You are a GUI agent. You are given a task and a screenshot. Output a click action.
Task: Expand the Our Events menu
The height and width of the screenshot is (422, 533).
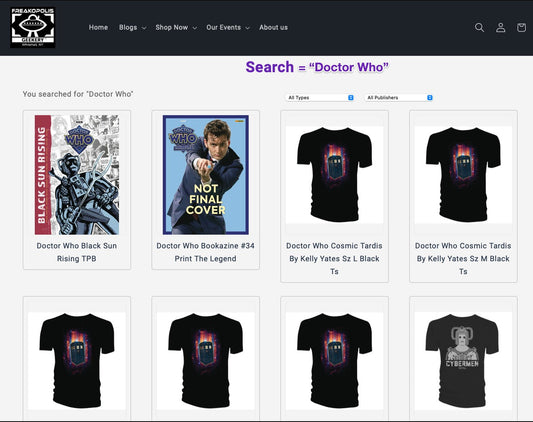pos(228,28)
